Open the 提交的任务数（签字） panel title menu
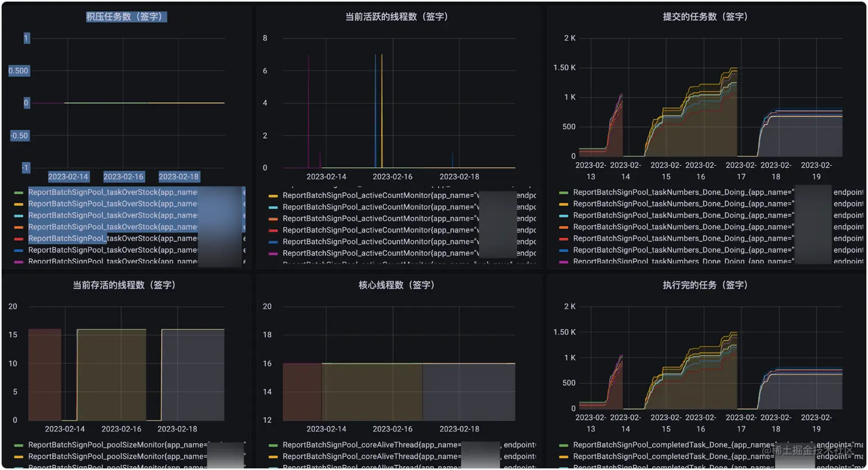868x470 pixels. 706,17
